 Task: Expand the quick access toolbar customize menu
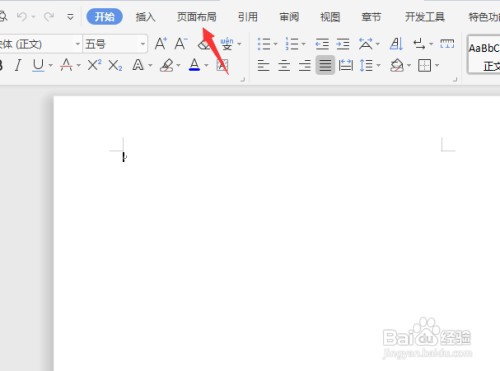[70, 17]
